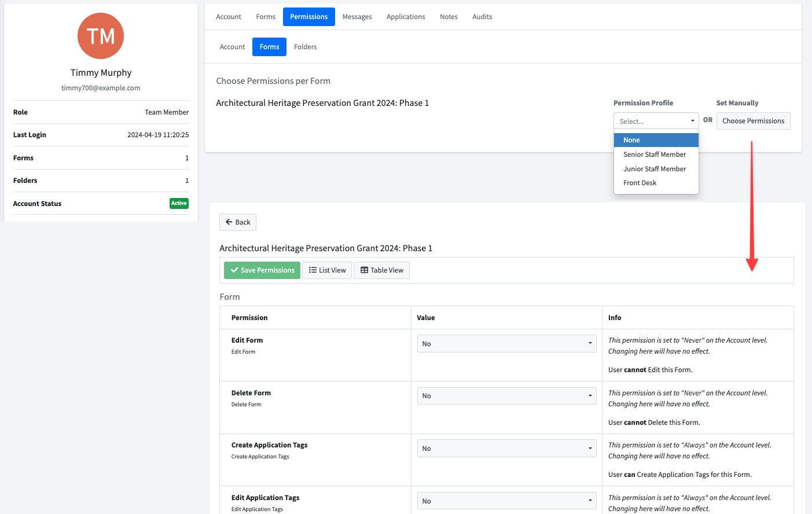Click the Value column header
The image size is (812, 514).
tap(426, 318)
